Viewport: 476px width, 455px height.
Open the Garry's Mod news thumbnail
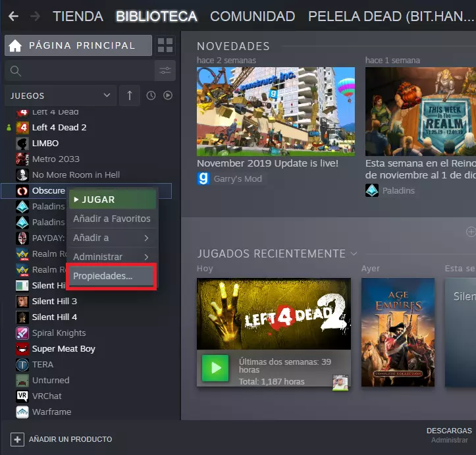tap(276, 111)
